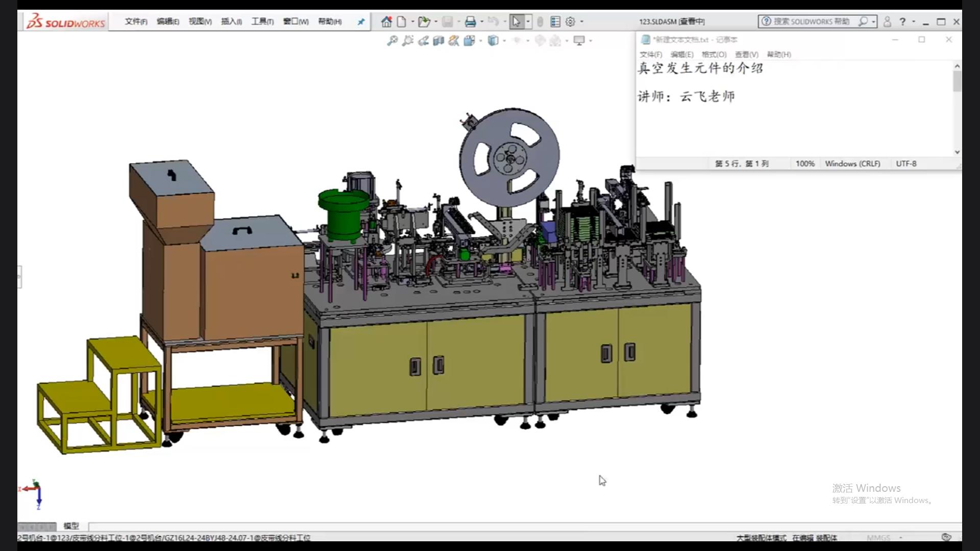Open Notepad 格式(O) menu
Viewport: 980px width, 551px height.
tap(714, 54)
